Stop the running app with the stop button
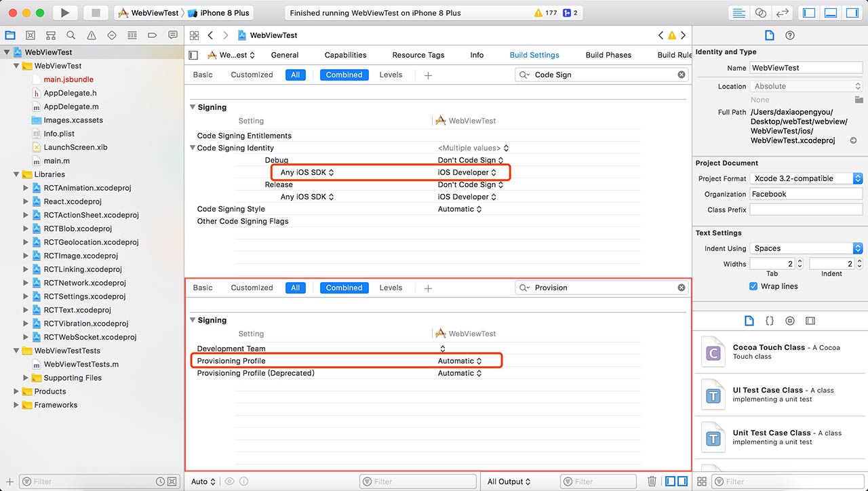The image size is (868, 491). pos(96,13)
